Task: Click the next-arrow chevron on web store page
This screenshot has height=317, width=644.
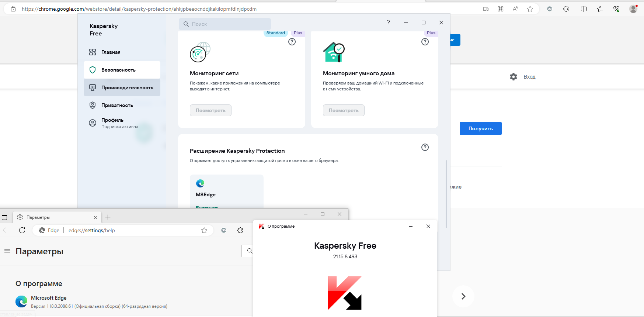Action: (x=463, y=296)
